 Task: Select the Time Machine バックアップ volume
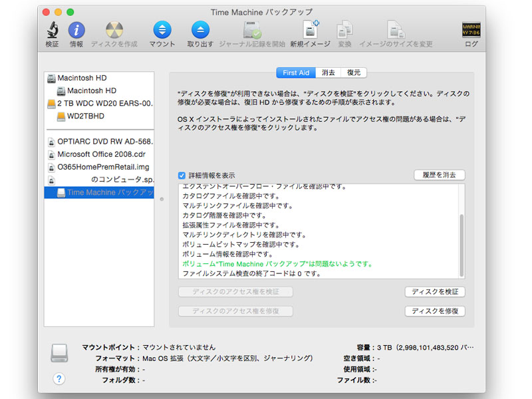(99, 192)
